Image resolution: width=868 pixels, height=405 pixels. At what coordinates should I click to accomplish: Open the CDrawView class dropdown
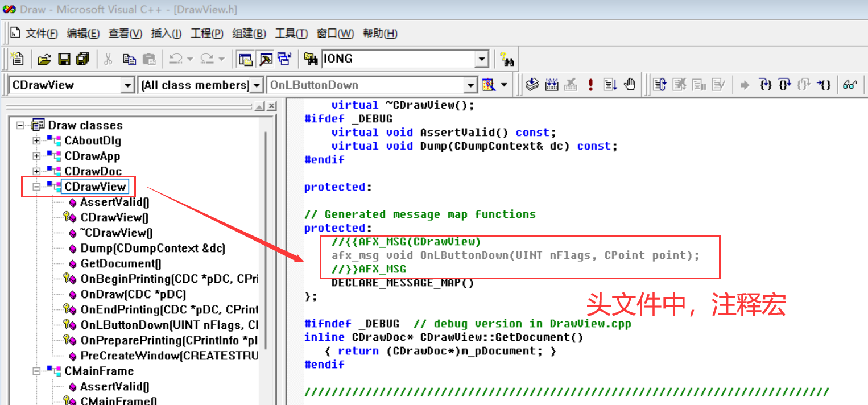tap(128, 85)
